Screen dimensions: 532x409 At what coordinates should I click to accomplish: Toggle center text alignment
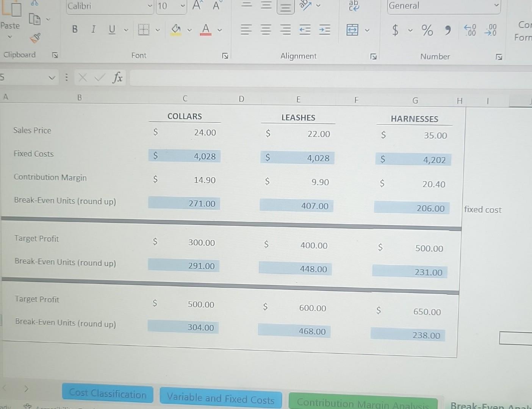click(x=266, y=30)
